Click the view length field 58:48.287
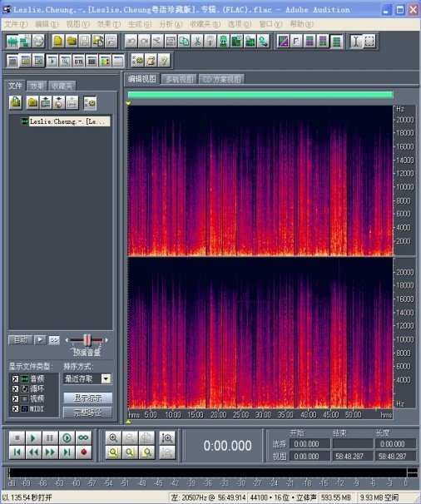Screen dimensions: 421x504 pos(395,456)
